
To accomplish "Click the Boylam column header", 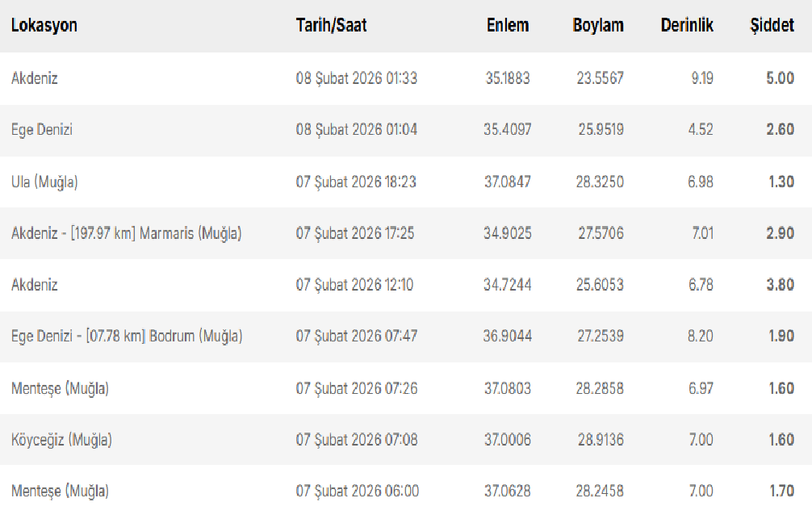I will pos(598,25).
